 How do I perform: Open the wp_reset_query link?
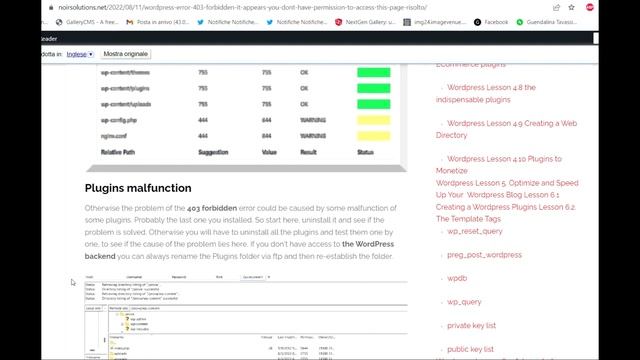point(475,231)
